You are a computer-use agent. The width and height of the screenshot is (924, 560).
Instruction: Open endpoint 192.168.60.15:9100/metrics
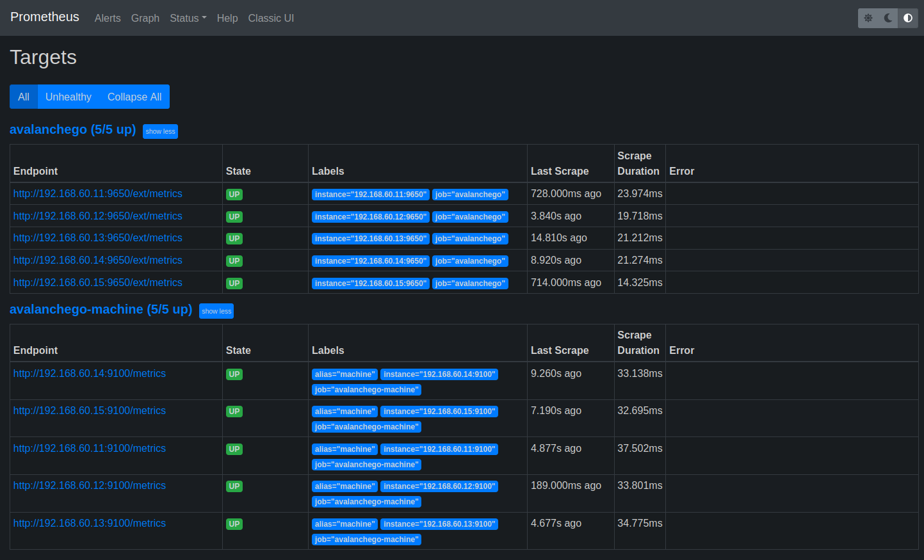pos(90,411)
